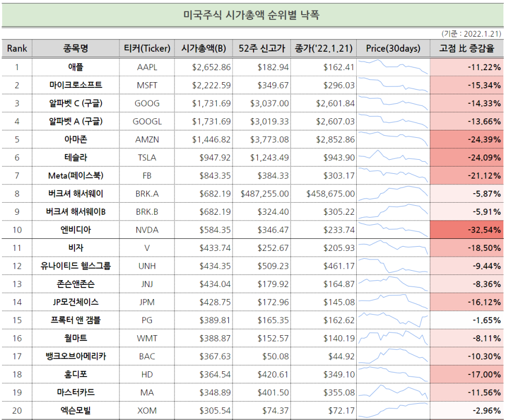Select the ticker cell 'AAPL'
The height and width of the screenshot is (420, 506).
147,67
